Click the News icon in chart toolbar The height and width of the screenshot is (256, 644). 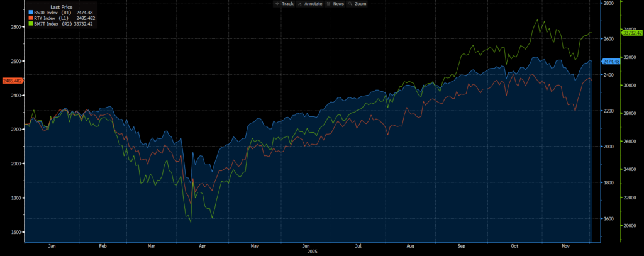329,4
